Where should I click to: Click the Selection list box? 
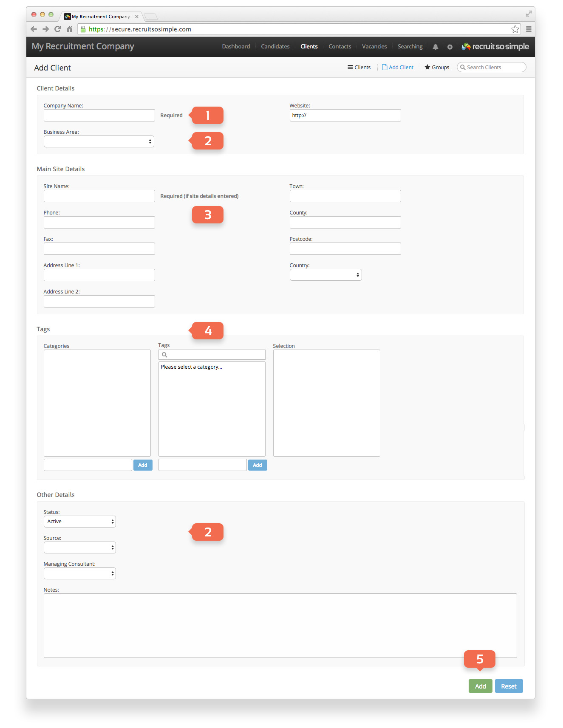tap(327, 403)
